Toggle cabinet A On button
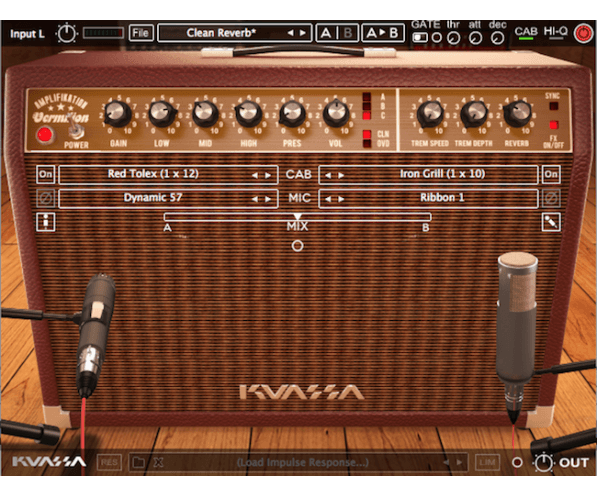The width and height of the screenshot is (597, 497). point(46,174)
